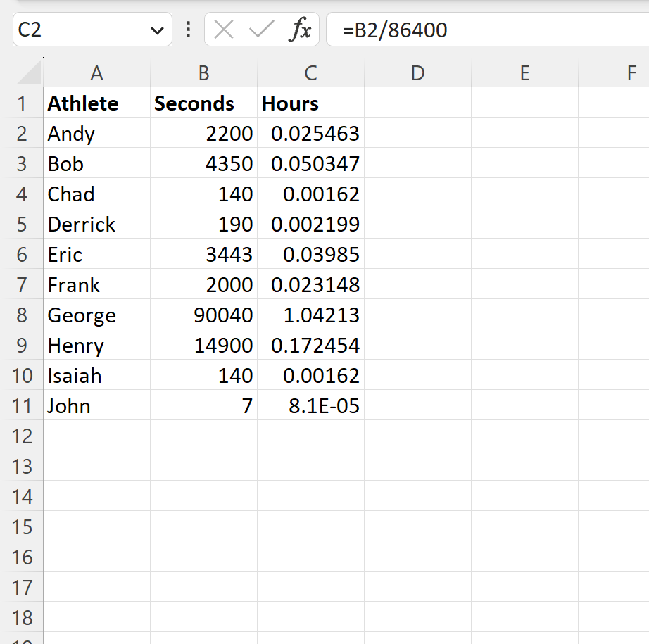Select row 11 header
The image size is (649, 644).
point(22,405)
